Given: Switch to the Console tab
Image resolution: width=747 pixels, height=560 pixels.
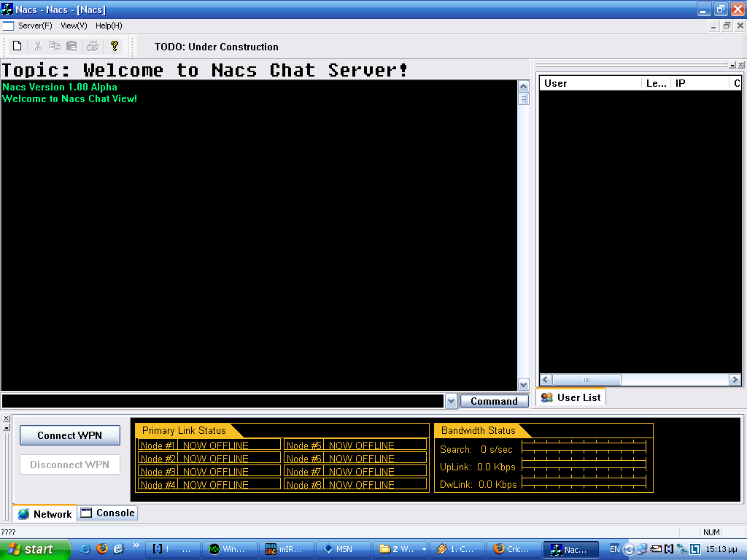Looking at the screenshot, I should tap(108, 513).
